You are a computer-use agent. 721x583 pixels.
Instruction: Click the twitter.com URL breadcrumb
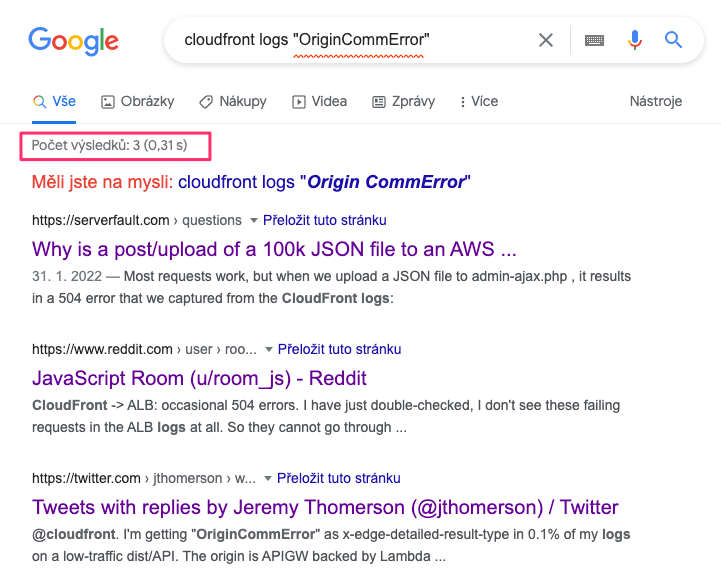point(144,478)
